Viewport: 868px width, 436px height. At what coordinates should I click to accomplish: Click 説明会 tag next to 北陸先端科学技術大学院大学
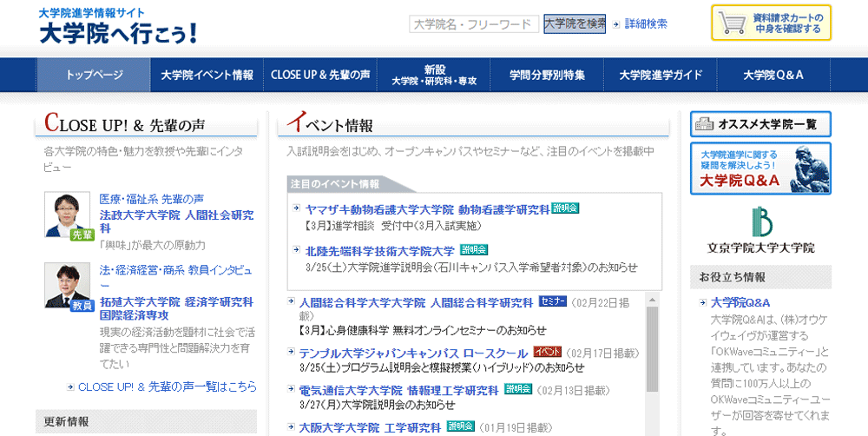coord(475,250)
